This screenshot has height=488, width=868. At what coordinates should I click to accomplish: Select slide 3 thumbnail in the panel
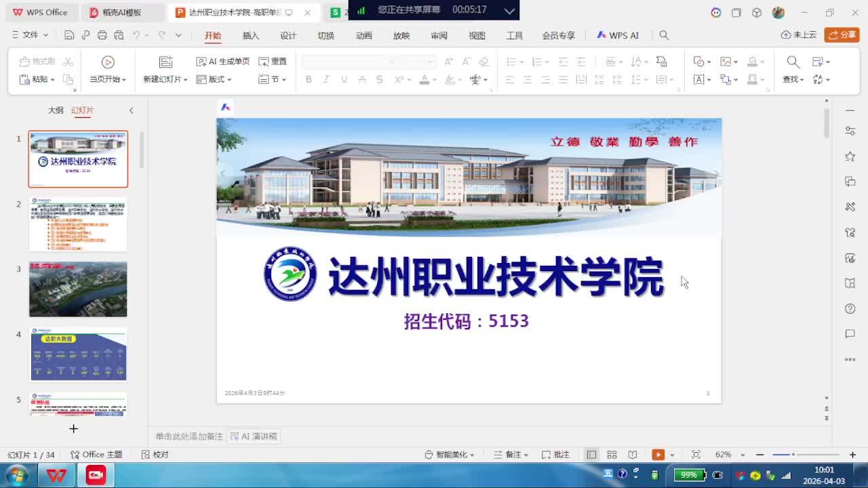(78, 289)
